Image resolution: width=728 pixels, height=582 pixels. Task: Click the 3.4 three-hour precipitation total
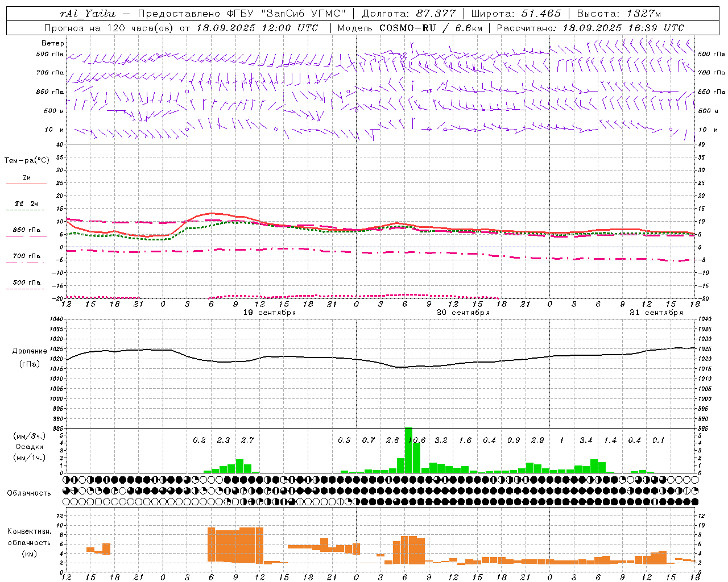(586, 440)
